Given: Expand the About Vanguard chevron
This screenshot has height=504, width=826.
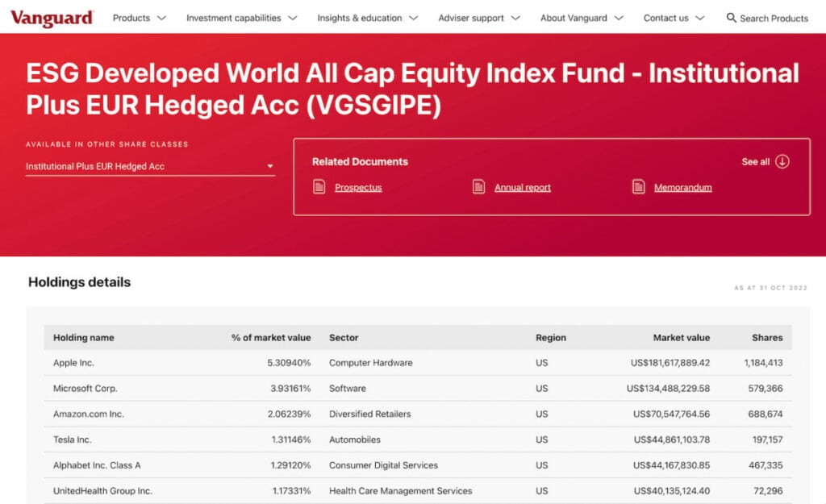Looking at the screenshot, I should click(619, 18).
